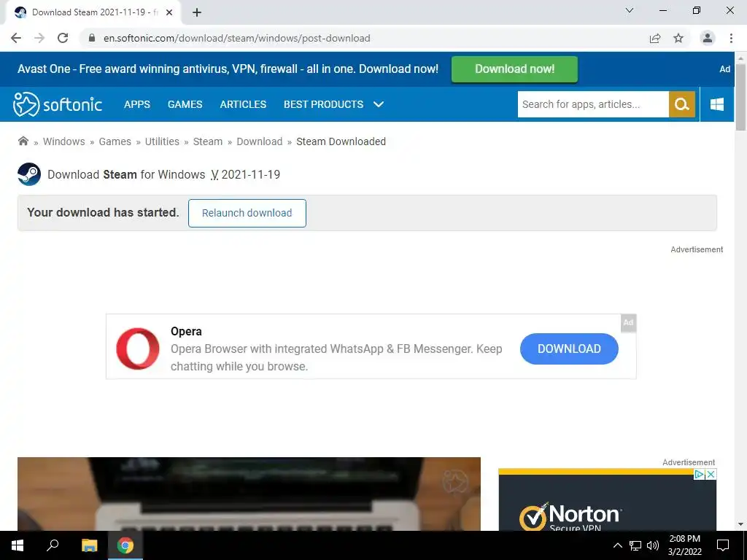Click the Download breadcrumb link
This screenshot has height=560, width=747.
click(x=260, y=141)
